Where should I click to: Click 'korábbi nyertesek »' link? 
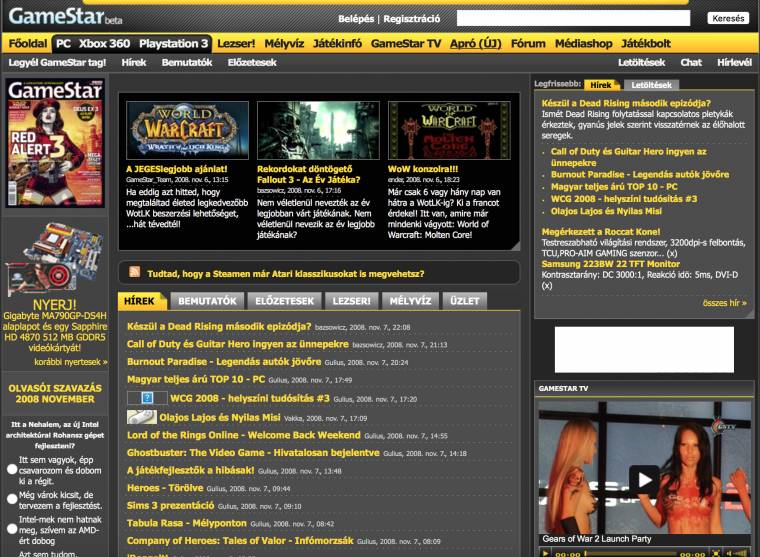(71, 362)
